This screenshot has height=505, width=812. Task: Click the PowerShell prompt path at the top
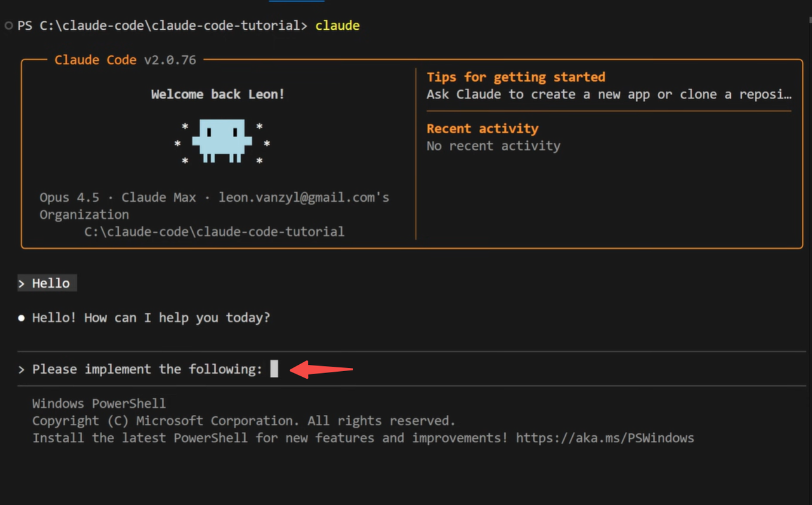162,26
